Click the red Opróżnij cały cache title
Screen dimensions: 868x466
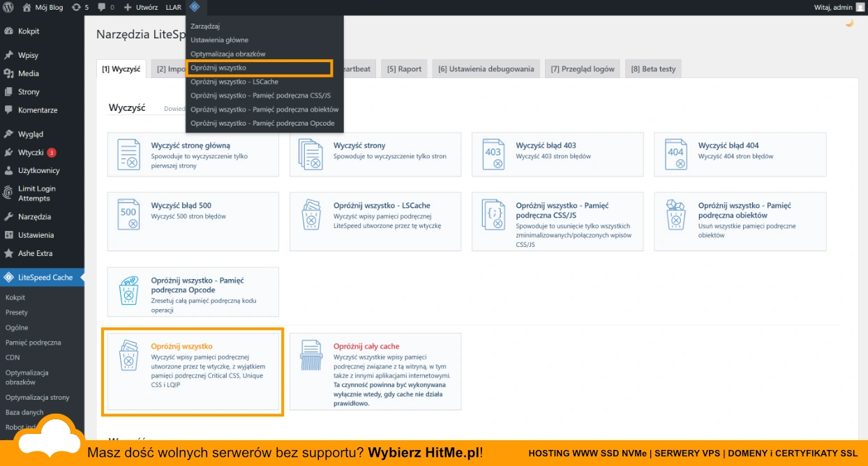tap(366, 346)
